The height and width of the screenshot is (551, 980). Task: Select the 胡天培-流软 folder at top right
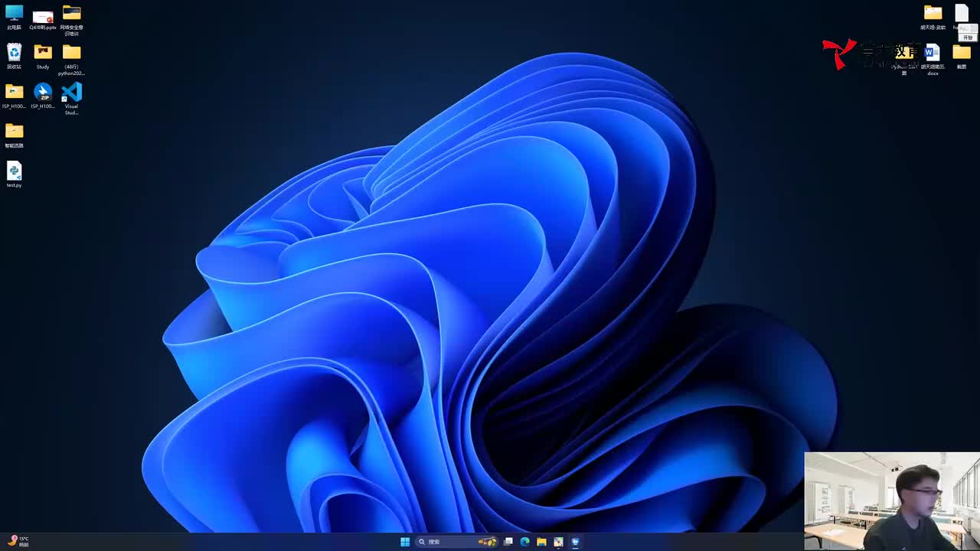pyautogui.click(x=933, y=17)
